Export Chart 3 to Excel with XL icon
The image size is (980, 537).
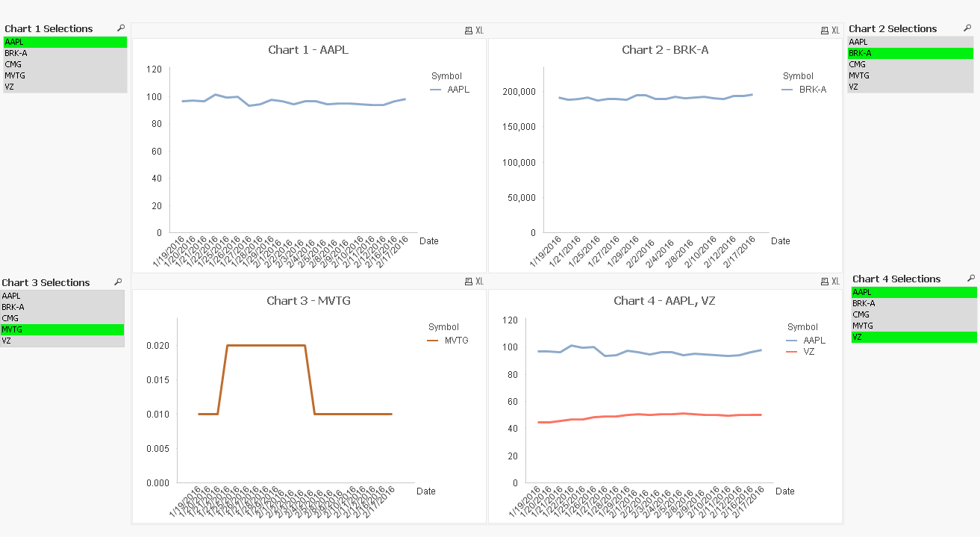click(478, 281)
